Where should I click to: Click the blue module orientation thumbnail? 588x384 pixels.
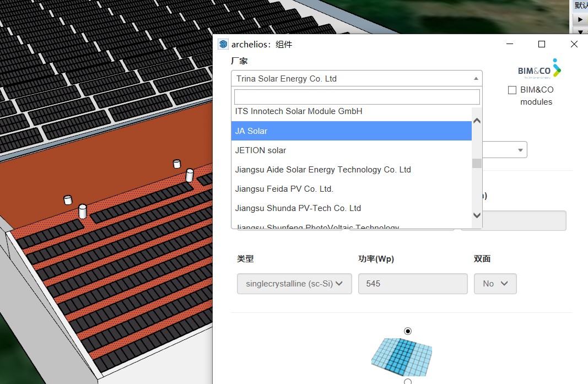(402, 356)
